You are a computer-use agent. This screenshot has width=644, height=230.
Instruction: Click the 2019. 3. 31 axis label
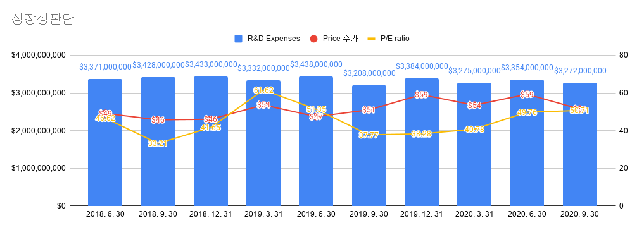tap(263, 214)
